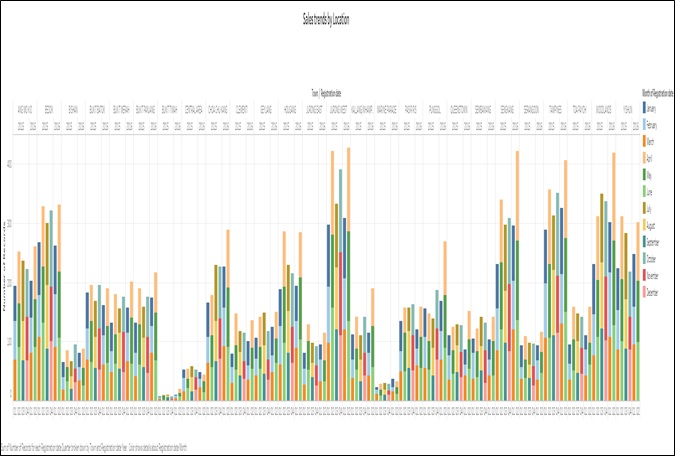This screenshot has height=456, width=675.
Task: Select the 'October' legend label text
Action: pos(651,260)
